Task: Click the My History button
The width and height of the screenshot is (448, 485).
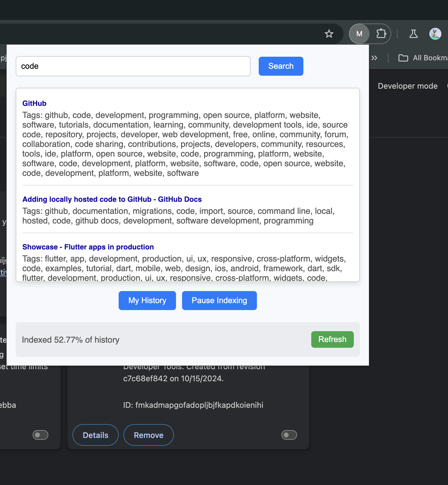Action: click(147, 300)
